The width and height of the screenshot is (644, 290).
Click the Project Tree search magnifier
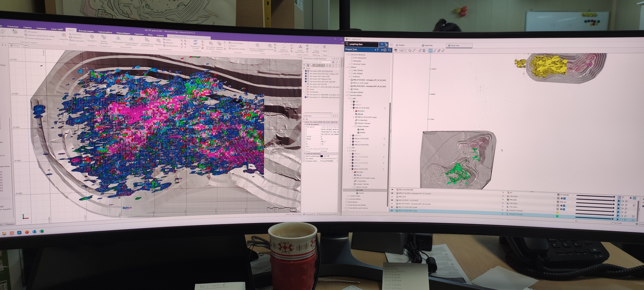tap(389, 50)
